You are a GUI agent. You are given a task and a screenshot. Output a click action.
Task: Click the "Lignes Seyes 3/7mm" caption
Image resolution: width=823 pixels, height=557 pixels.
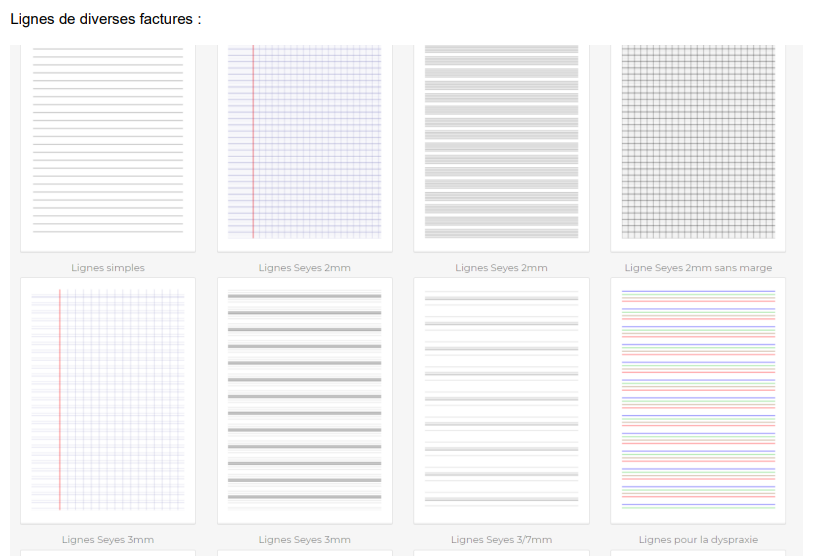[501, 540]
